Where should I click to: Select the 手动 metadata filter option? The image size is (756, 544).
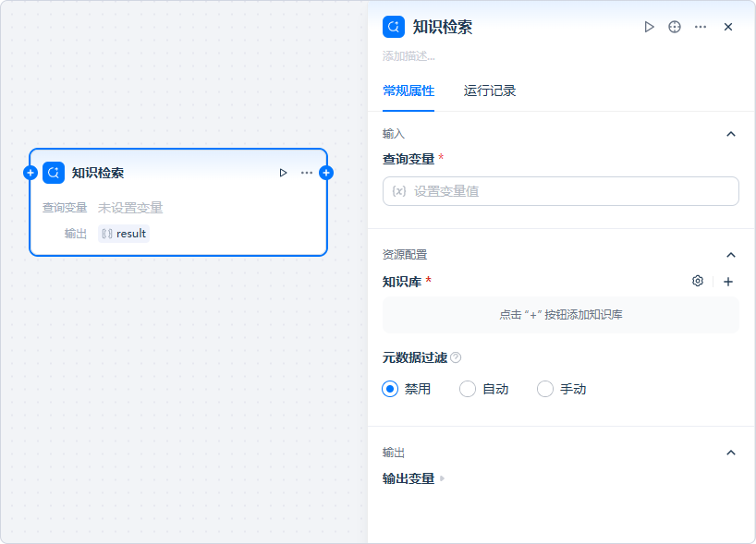545,389
